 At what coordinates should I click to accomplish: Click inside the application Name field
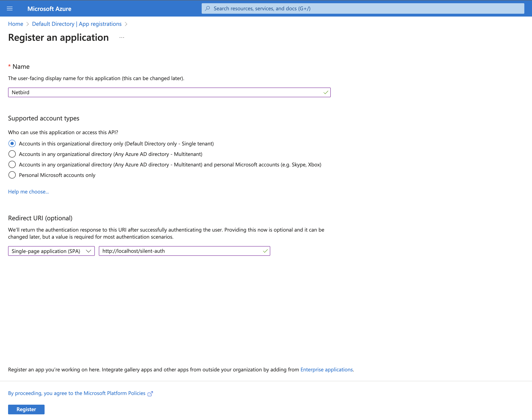click(x=169, y=92)
